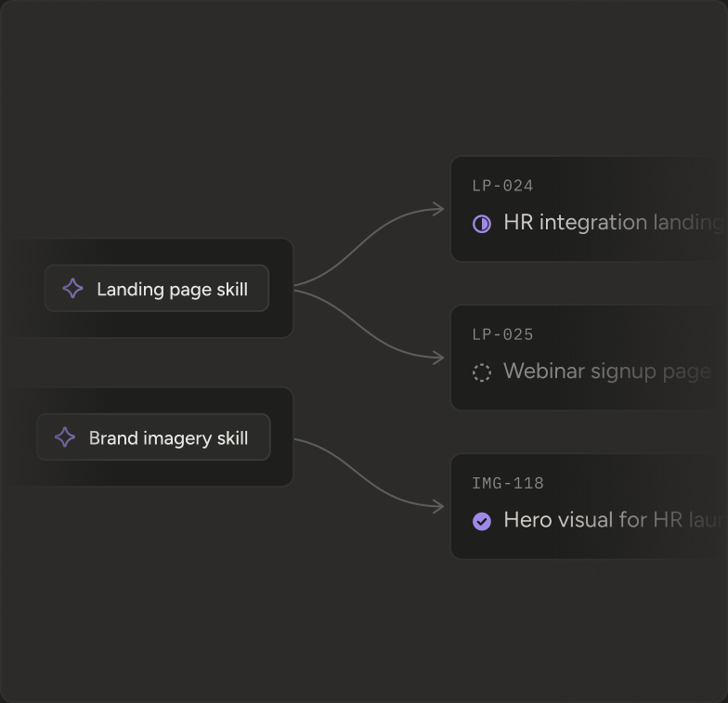728x703 pixels.
Task: Click the purple checkmark status icon on IMG-118
Action: (481, 521)
